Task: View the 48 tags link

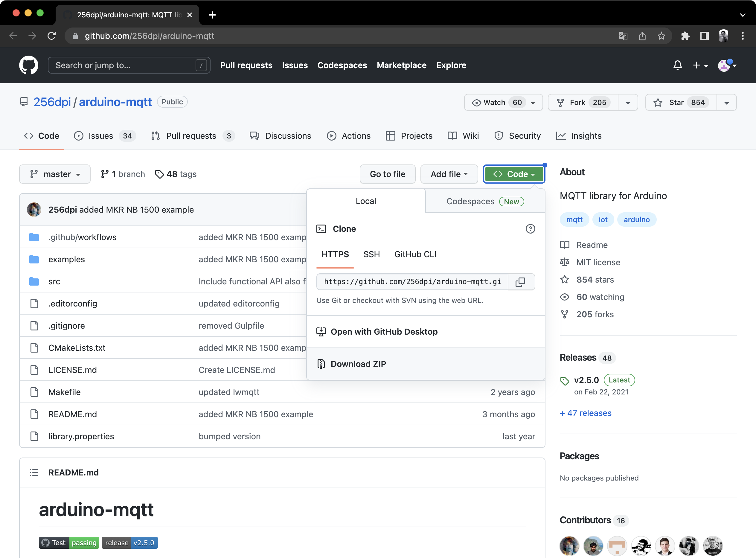Action: (176, 174)
